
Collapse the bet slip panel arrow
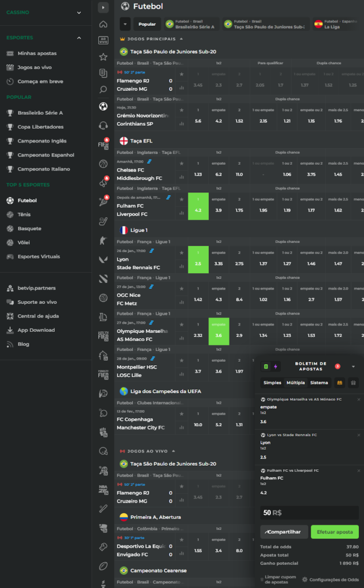click(x=353, y=366)
